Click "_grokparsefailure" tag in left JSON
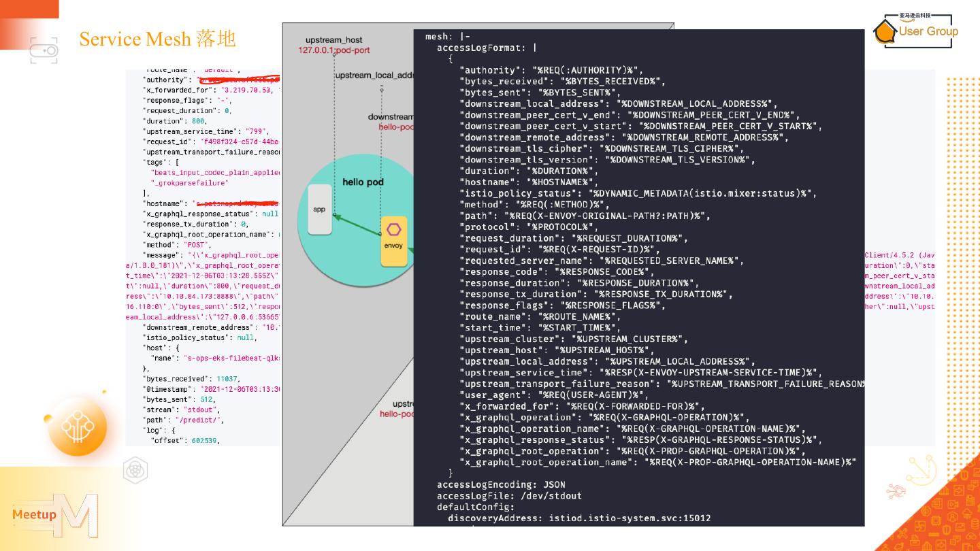 (x=190, y=183)
